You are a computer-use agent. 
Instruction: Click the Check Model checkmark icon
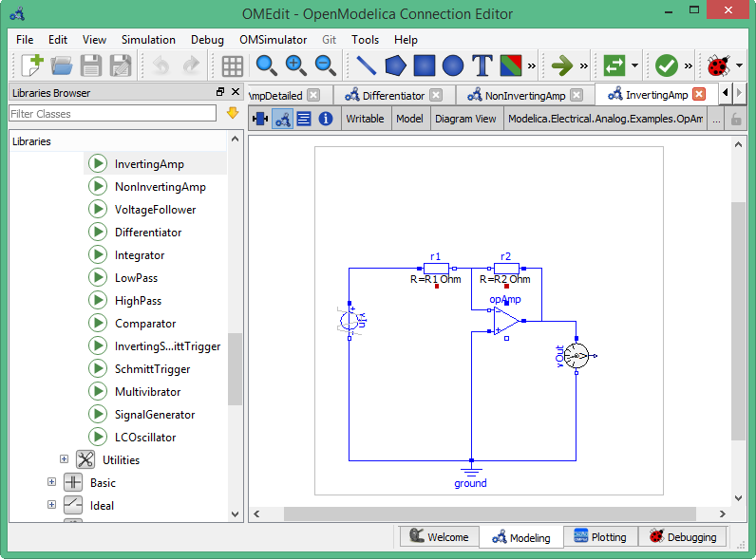click(x=666, y=65)
